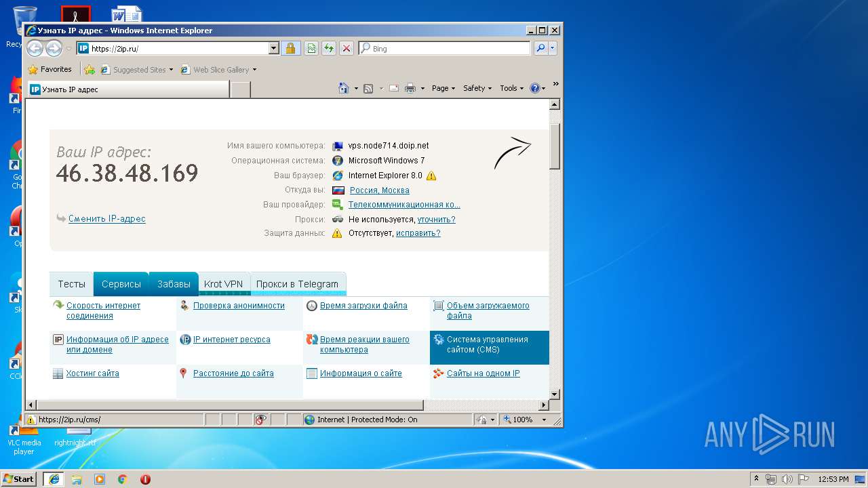Click the Refresh page icon
This screenshot has width=868, height=488.
click(x=328, y=48)
